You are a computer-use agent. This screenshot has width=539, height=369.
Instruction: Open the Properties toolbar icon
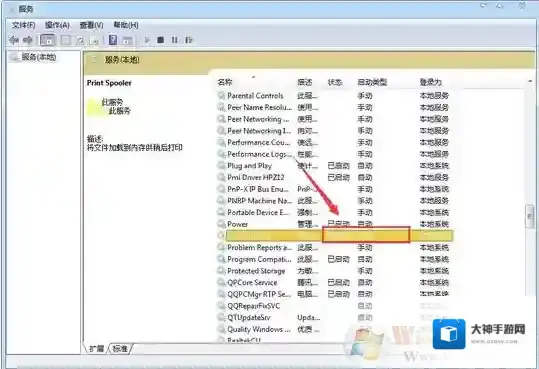(x=66, y=40)
